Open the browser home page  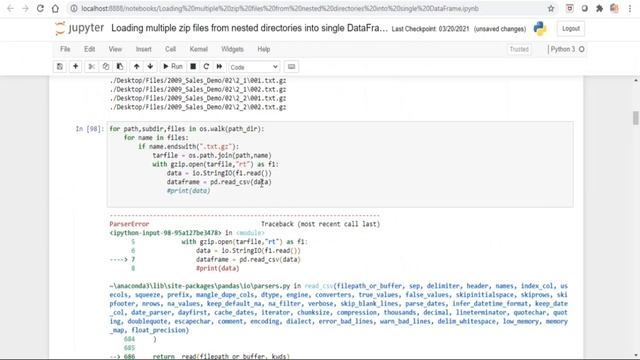[x=55, y=8]
